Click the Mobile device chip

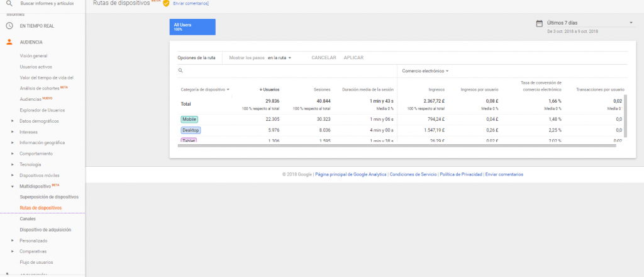189,119
